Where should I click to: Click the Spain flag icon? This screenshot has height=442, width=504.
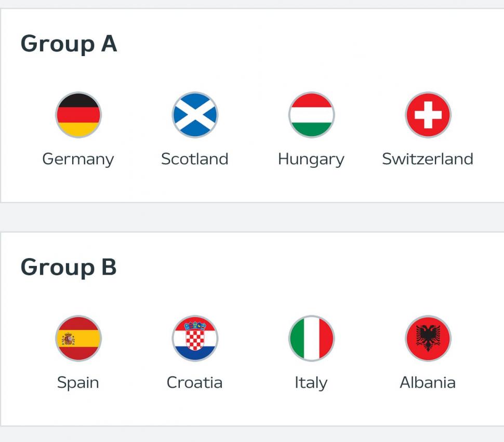[78, 338]
